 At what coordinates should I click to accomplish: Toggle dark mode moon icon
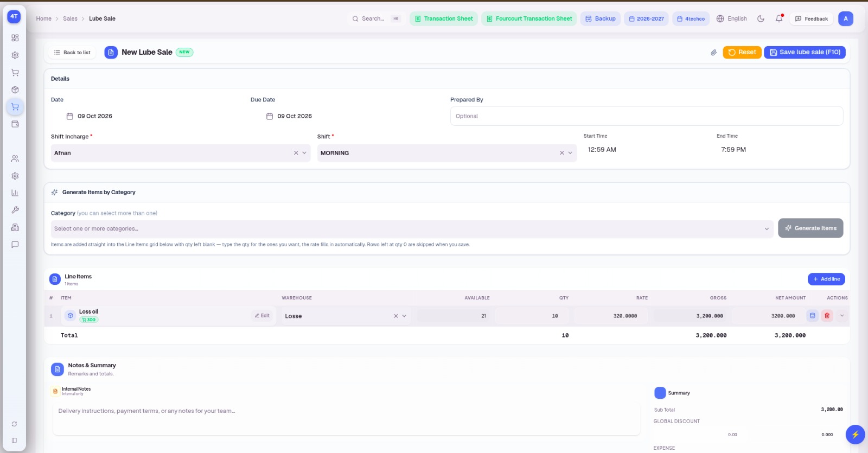tap(761, 18)
